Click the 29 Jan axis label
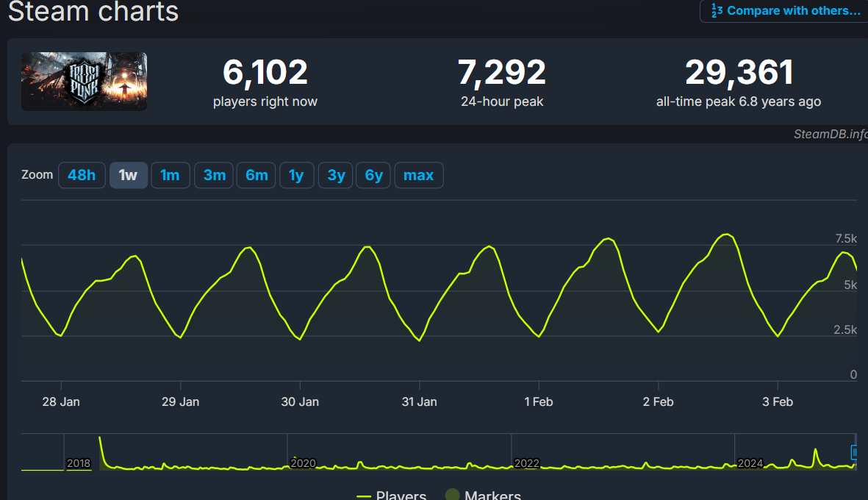This screenshot has width=868, height=500. coord(181,402)
